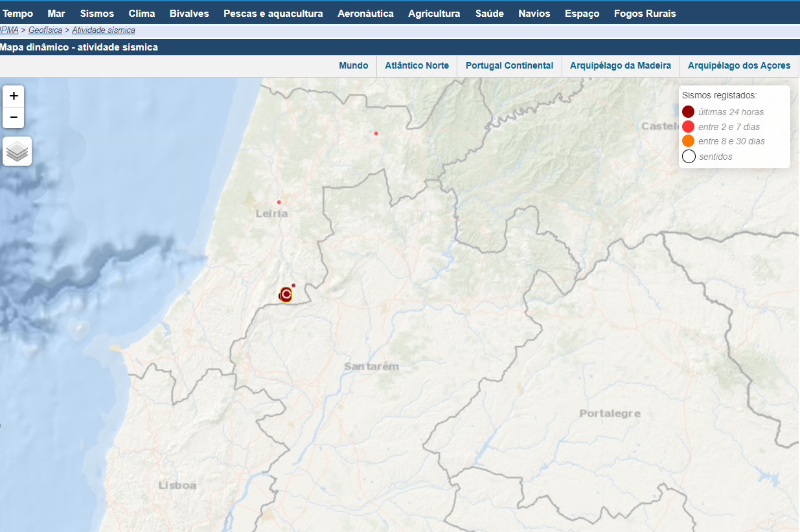Follow the Geofísica breadcrumb link

[45, 30]
